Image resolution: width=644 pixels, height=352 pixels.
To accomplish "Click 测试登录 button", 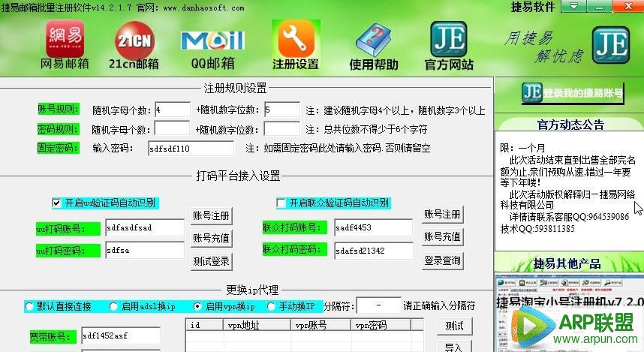I will (x=212, y=261).
